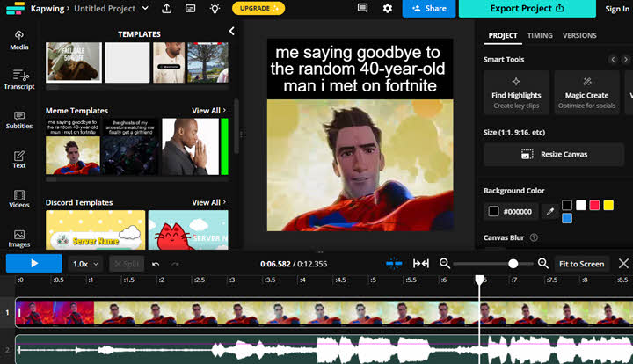Click the Resize Canvas button
This screenshot has width=633, height=364.
[554, 154]
